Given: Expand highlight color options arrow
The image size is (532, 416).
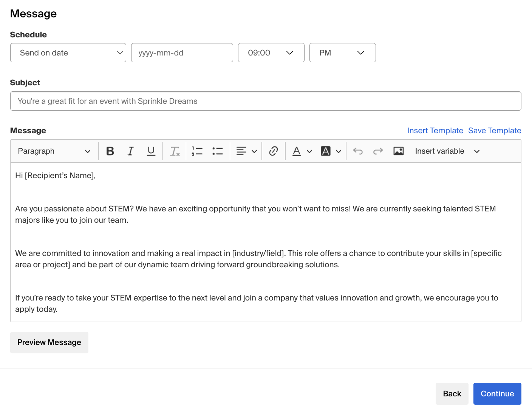Looking at the screenshot, I should [339, 151].
